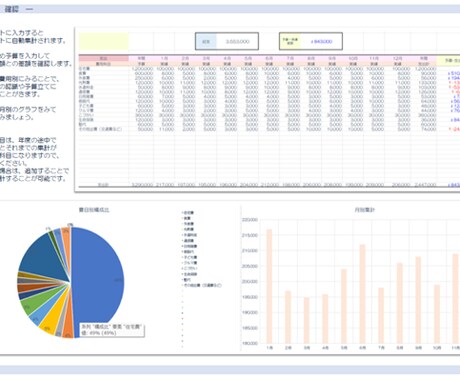Select the budget difference +843,000 box
The height and width of the screenshot is (380, 460).
point(311,41)
